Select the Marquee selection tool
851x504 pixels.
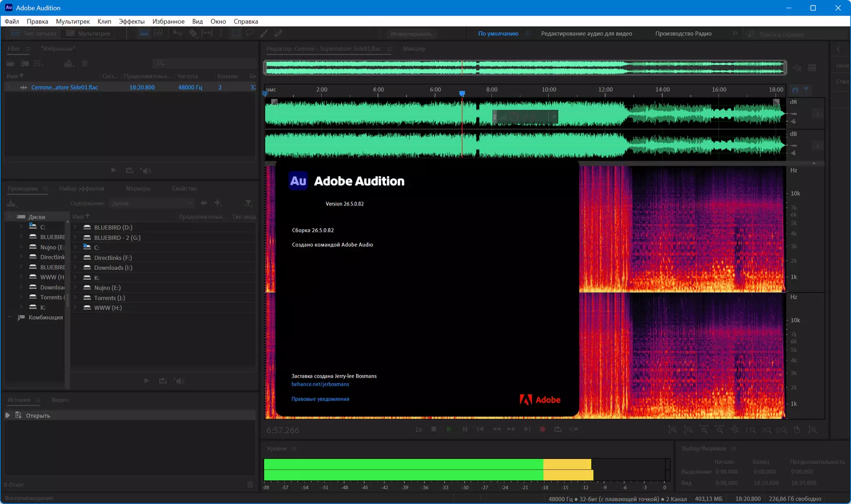pyautogui.click(x=236, y=33)
